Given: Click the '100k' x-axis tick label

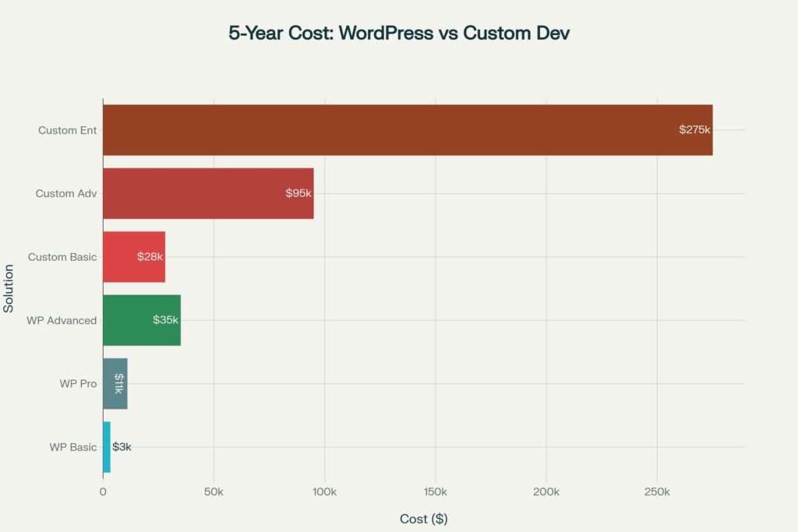Looking at the screenshot, I should tap(325, 491).
